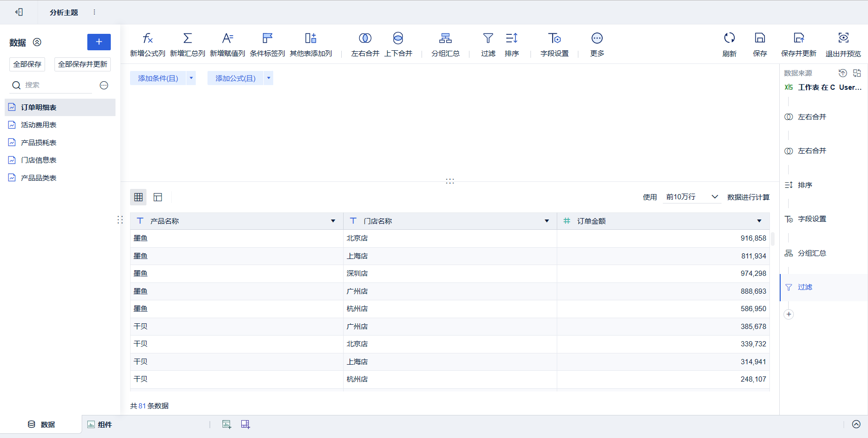The image size is (868, 438).
Task: Switch to grid table view
Action: tap(138, 197)
